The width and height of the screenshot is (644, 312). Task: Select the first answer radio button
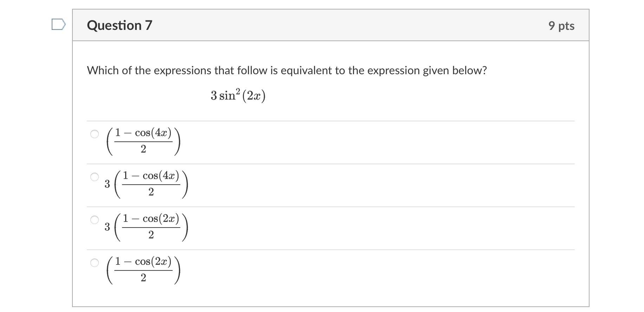(94, 134)
